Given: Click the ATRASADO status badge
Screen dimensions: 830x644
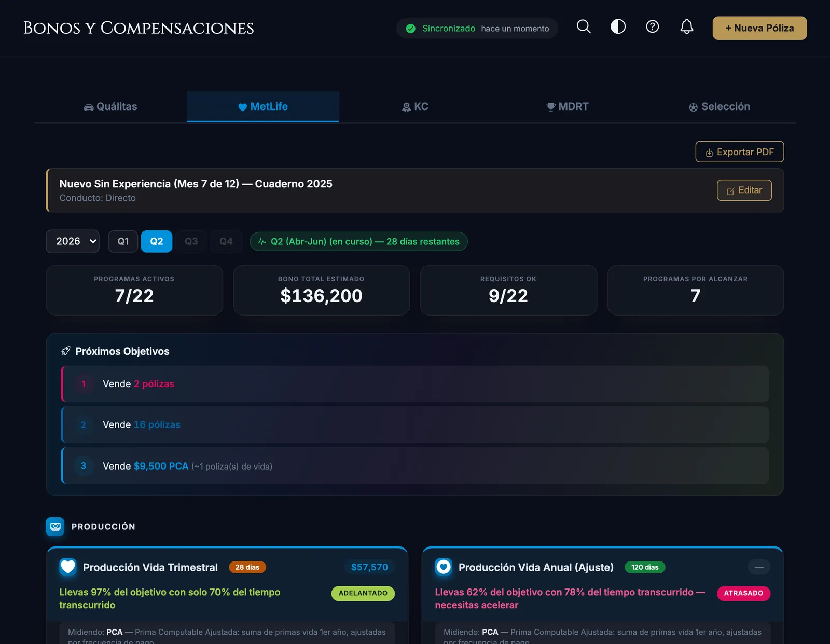Looking at the screenshot, I should tap(744, 593).
